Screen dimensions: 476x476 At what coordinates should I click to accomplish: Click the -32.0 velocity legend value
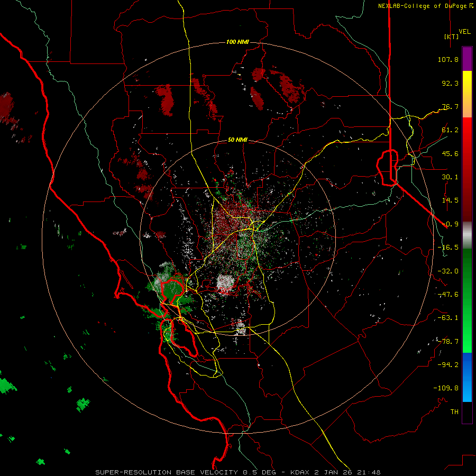coord(448,271)
